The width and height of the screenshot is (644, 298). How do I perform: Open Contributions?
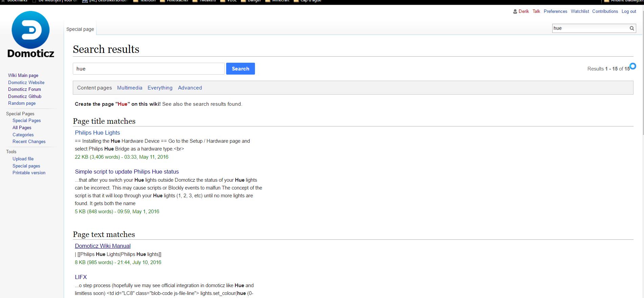605,11
